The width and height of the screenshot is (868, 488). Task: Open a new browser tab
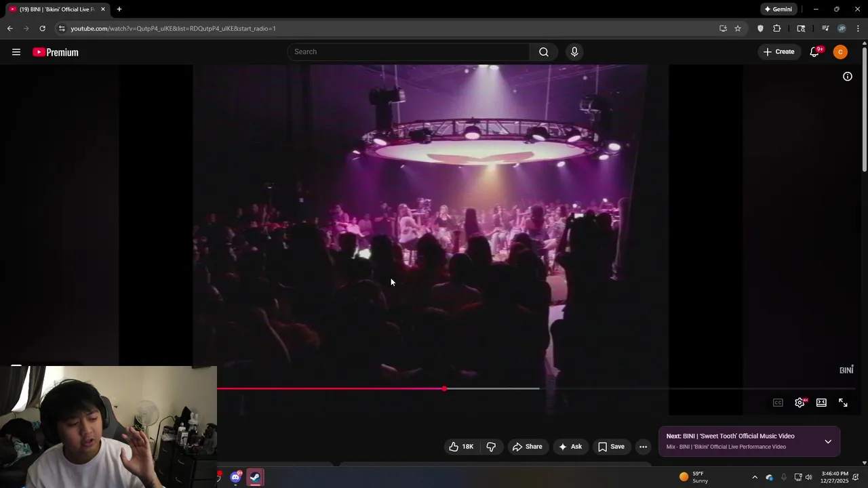[x=119, y=9]
